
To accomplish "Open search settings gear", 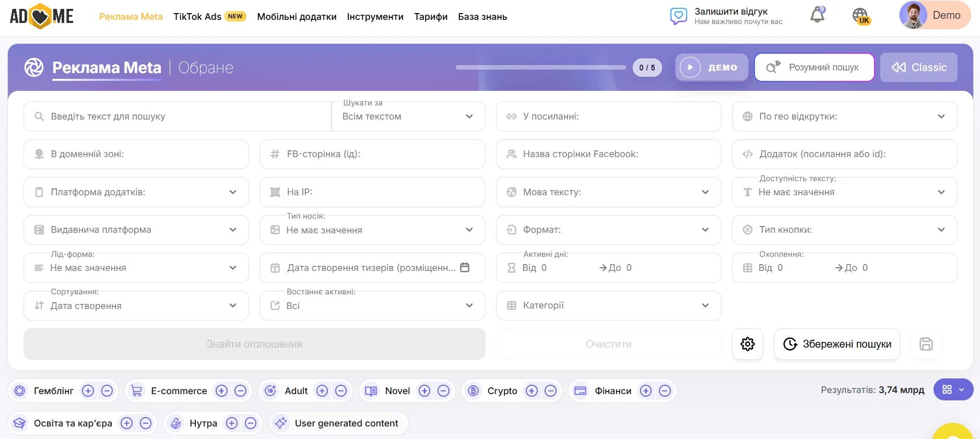I will coord(748,344).
